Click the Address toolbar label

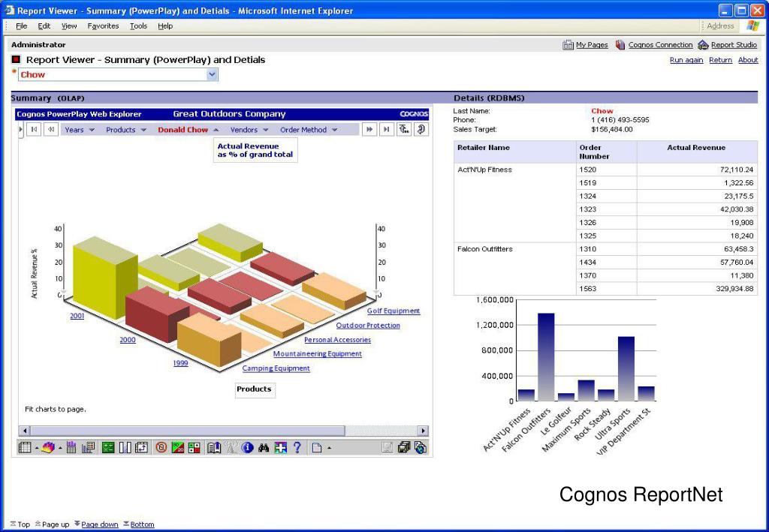point(720,26)
